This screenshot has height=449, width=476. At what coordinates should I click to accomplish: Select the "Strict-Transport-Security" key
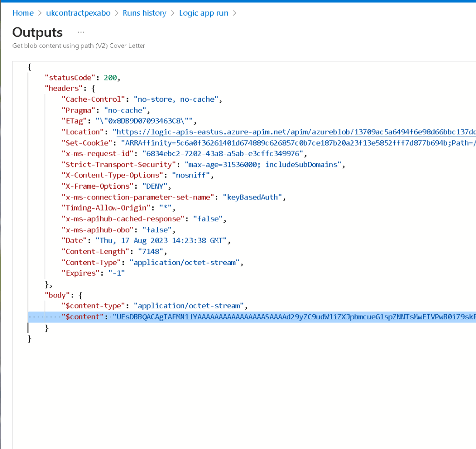[119, 165]
